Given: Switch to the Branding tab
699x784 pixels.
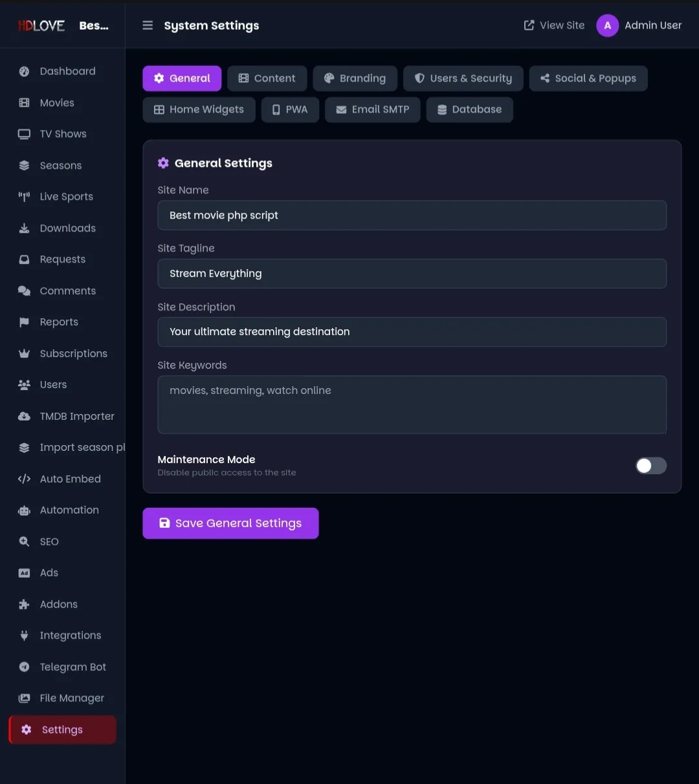Looking at the screenshot, I should 355,78.
